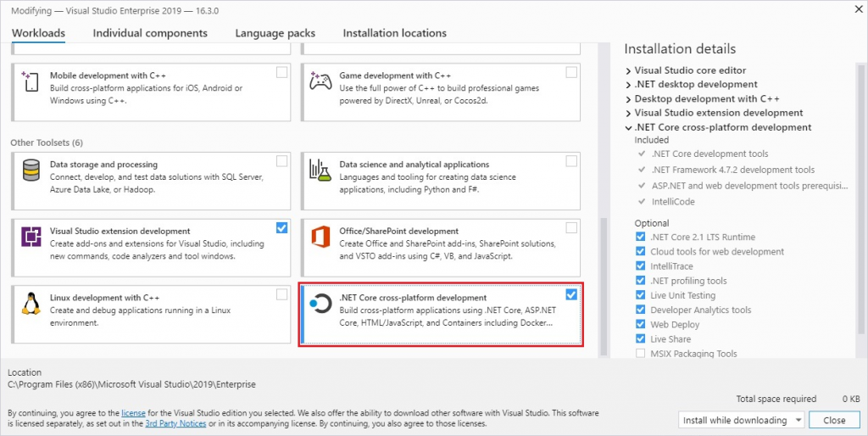The width and height of the screenshot is (868, 436).
Task: Click the IntelliCode included item
Action: (674, 202)
